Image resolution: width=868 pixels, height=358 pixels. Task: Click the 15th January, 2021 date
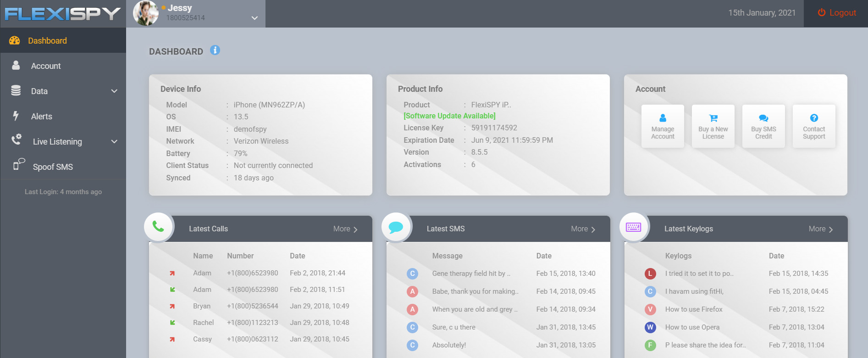coord(762,13)
